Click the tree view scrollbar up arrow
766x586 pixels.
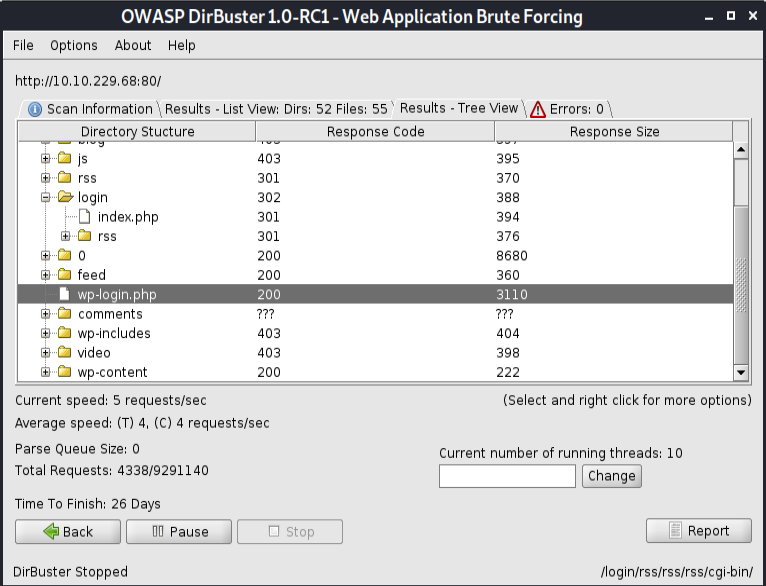[x=741, y=149]
